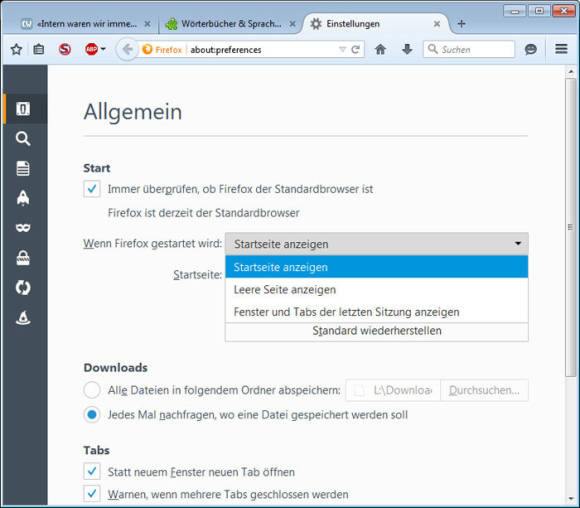Open the Content preferences document icon
The image size is (580, 508).
point(23,168)
